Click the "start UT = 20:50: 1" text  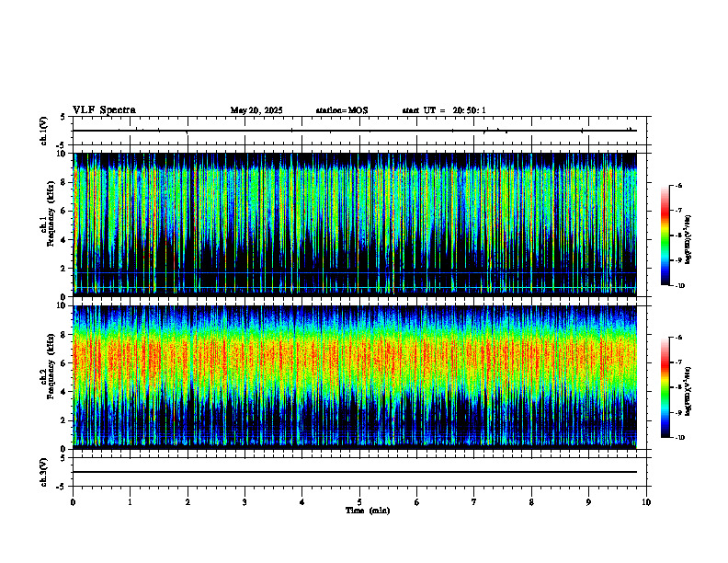[x=444, y=110]
